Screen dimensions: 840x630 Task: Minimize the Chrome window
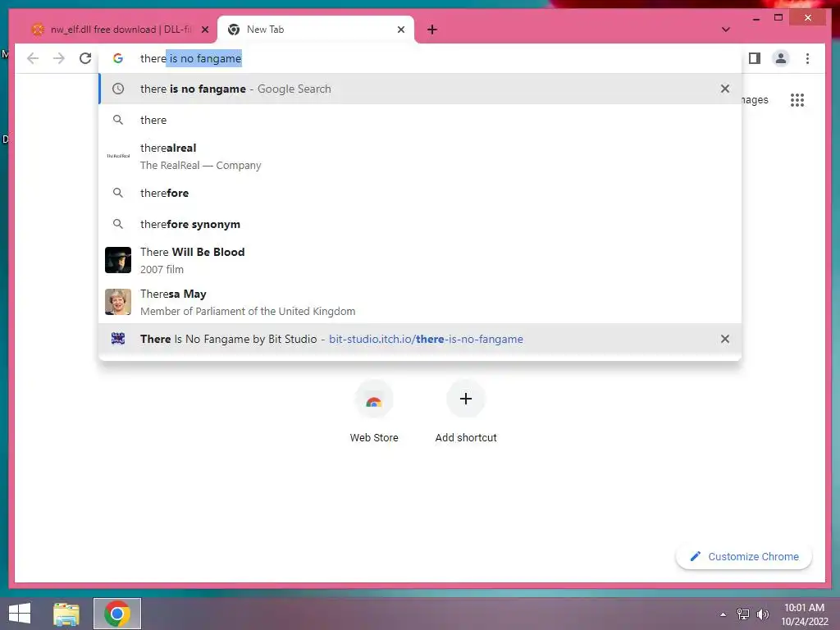click(x=756, y=18)
